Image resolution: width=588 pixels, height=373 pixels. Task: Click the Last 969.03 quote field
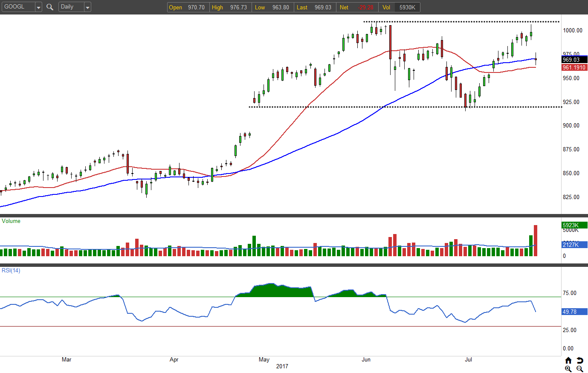click(314, 7)
